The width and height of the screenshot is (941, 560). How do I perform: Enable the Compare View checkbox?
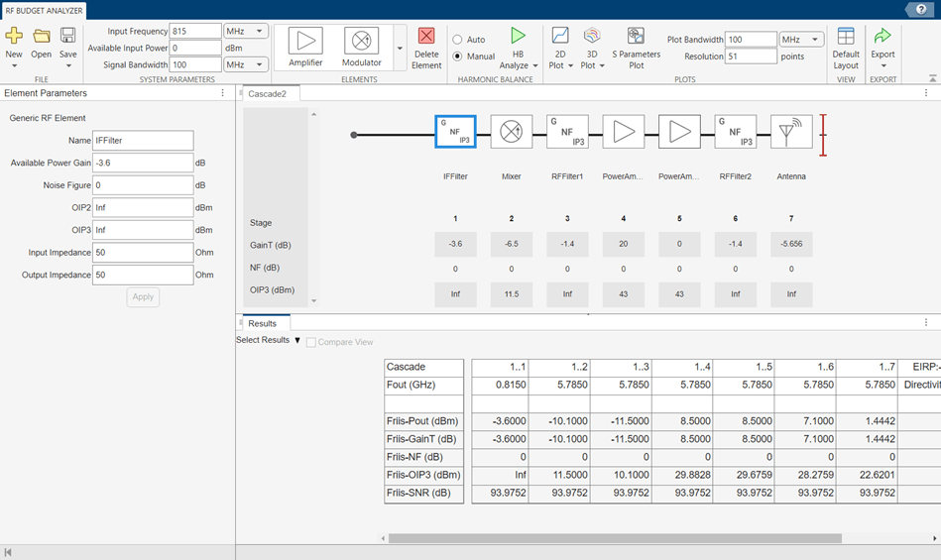pyautogui.click(x=311, y=342)
